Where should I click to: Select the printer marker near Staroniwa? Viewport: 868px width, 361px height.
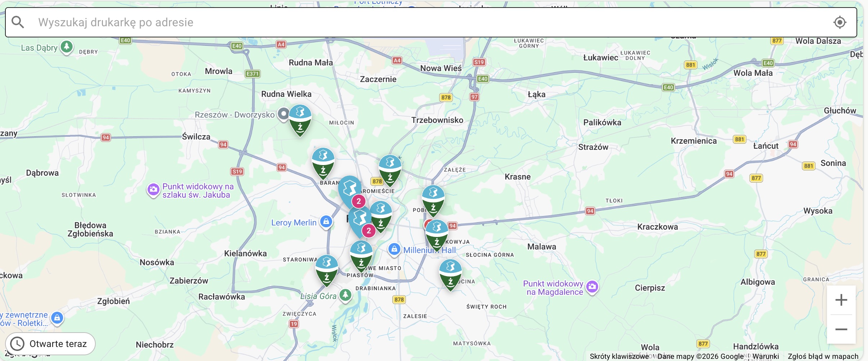[x=327, y=271]
